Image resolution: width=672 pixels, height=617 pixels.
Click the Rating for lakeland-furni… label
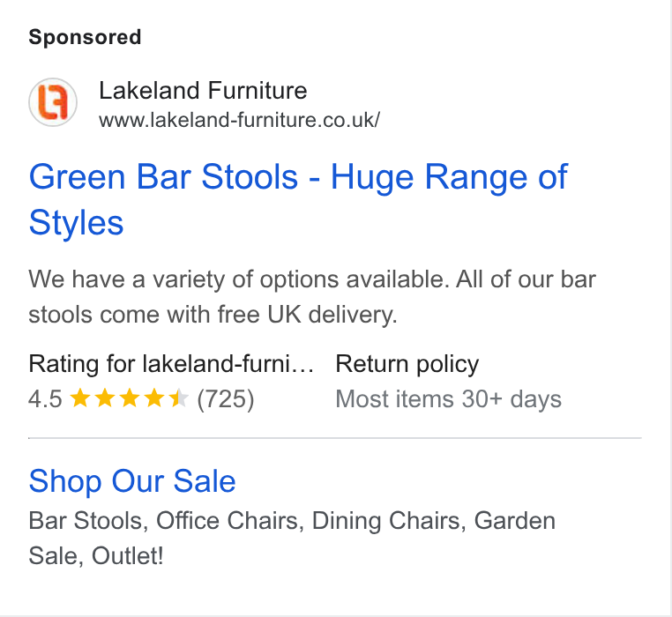pyautogui.click(x=171, y=364)
